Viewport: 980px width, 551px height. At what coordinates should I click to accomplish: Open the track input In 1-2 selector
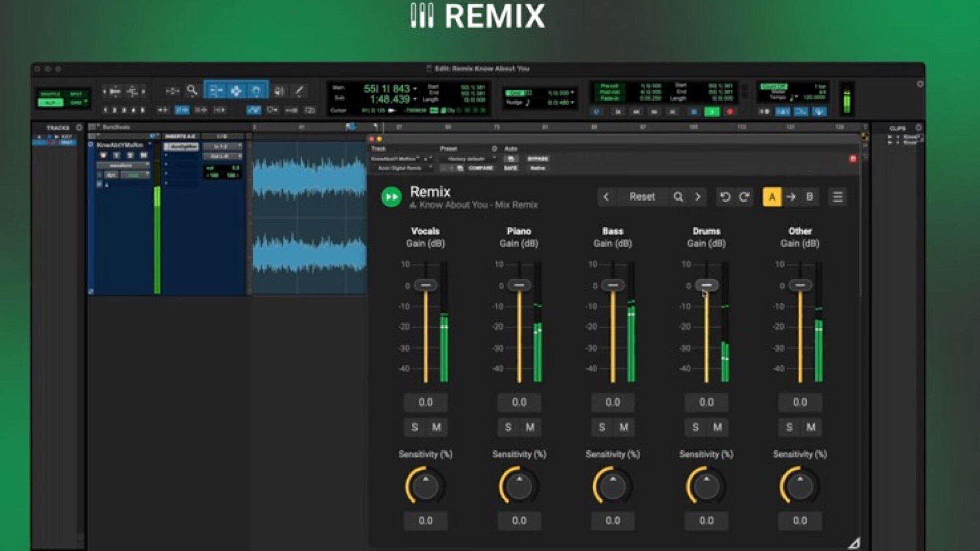[x=223, y=147]
